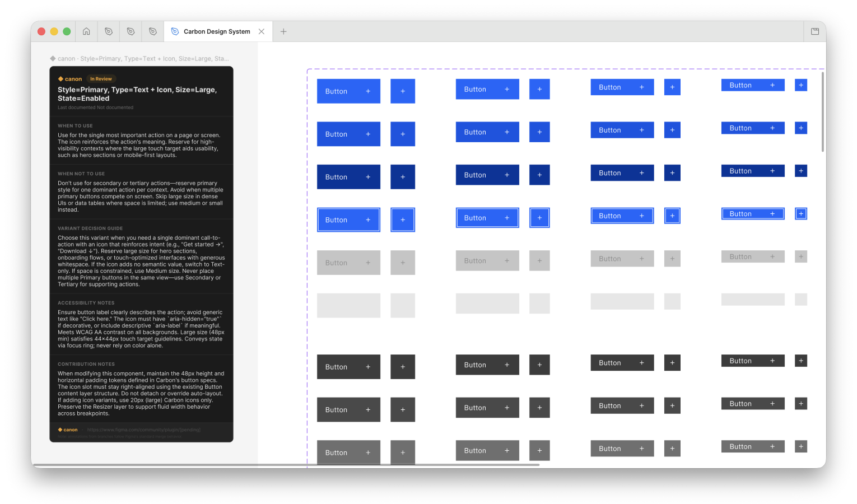Select the focus-ring Button variant with blue outline
Screen dimensions: 857x504
click(x=348, y=220)
